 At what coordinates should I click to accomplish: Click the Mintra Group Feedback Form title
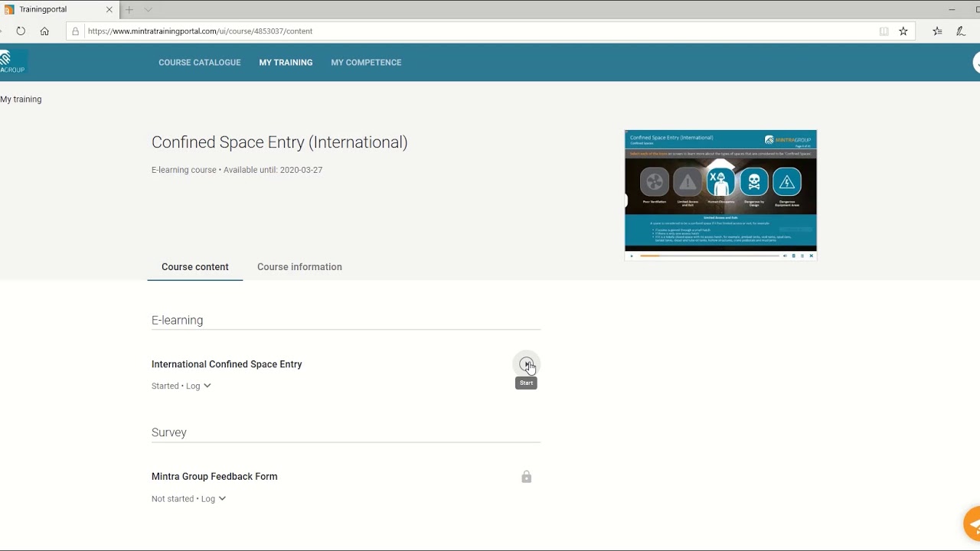[x=214, y=477]
